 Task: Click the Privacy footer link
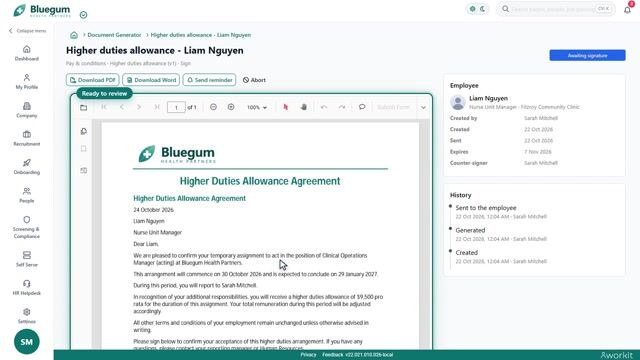pyautogui.click(x=308, y=355)
